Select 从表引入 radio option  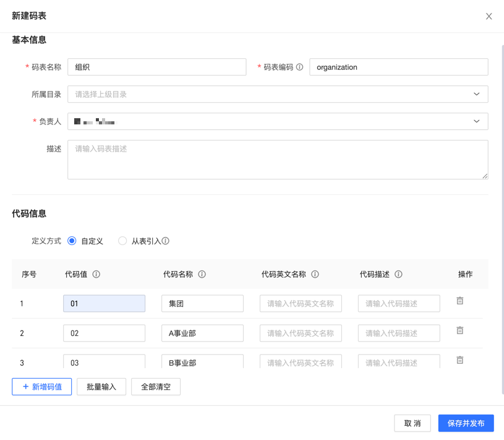click(122, 241)
